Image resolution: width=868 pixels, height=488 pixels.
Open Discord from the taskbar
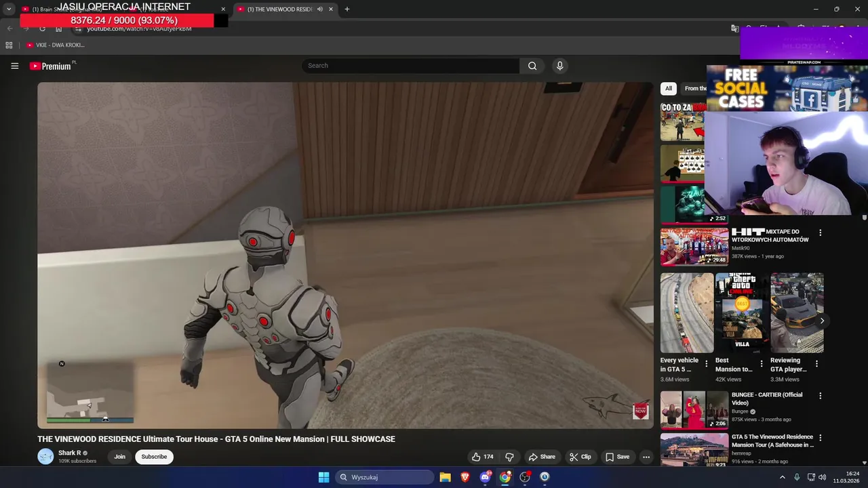coord(485,477)
